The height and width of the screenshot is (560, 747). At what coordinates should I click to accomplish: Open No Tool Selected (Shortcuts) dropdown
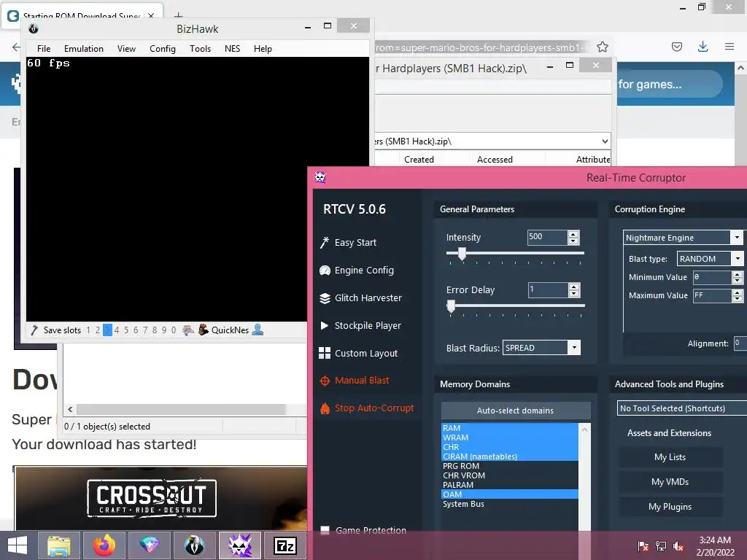(682, 408)
